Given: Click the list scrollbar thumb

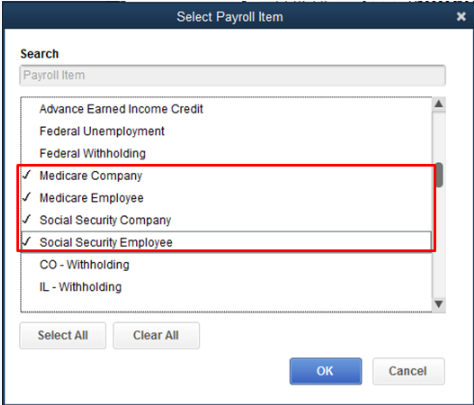Looking at the screenshot, I should tap(439, 175).
